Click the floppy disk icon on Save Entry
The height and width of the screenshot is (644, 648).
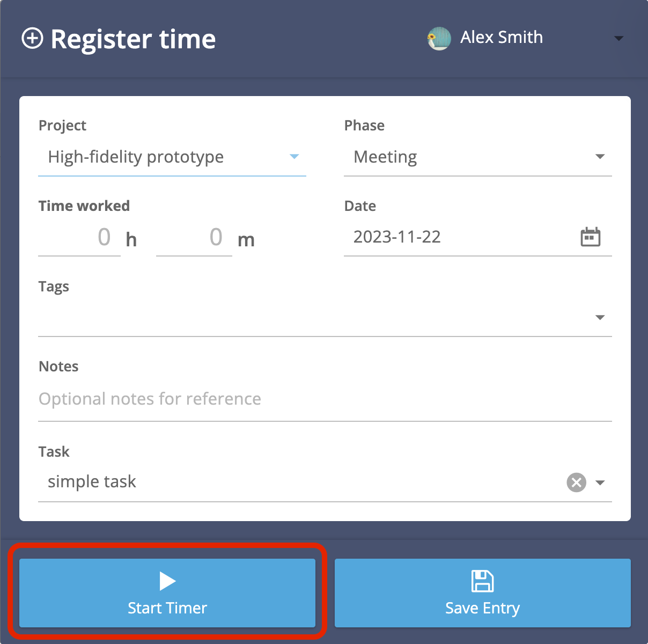[x=482, y=580]
